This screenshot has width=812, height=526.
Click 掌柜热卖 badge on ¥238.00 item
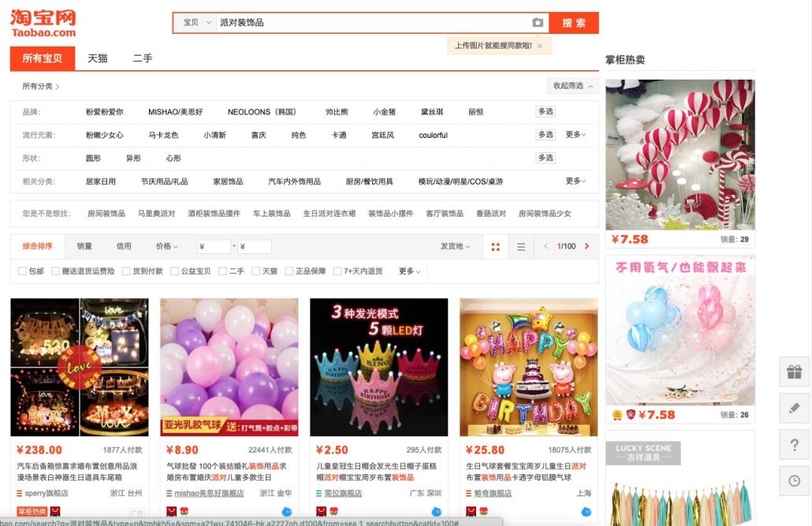click(x=32, y=512)
